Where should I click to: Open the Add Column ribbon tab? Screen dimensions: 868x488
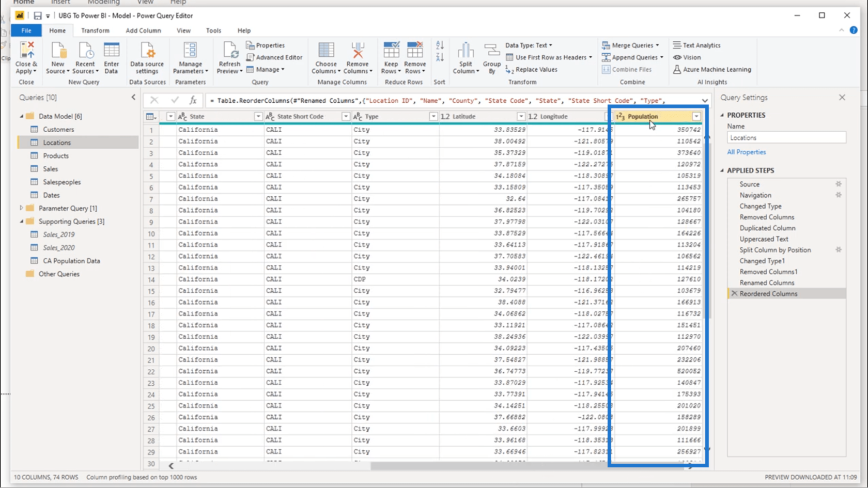tap(143, 30)
